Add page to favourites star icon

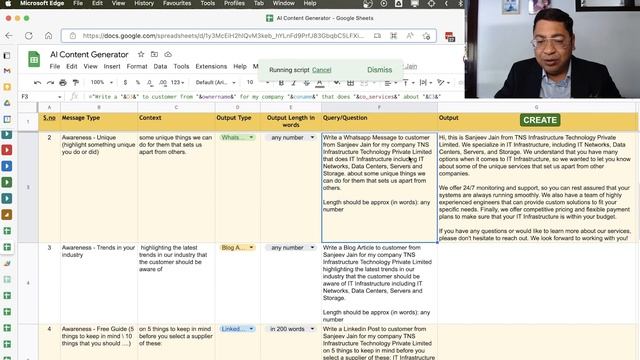[426, 36]
